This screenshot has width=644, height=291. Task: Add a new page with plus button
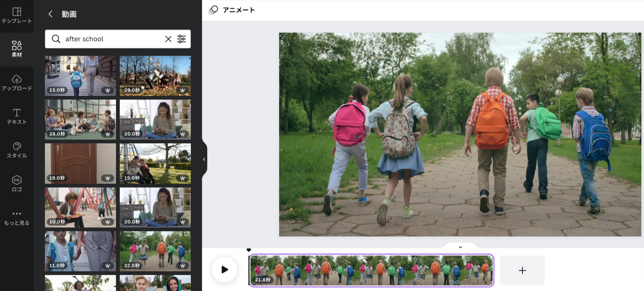click(522, 270)
